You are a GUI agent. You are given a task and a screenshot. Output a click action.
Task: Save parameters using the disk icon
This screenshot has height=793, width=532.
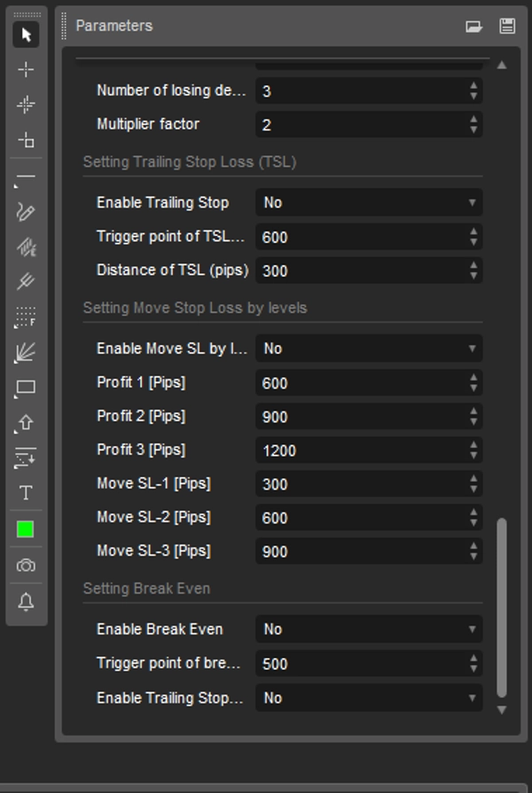click(507, 26)
